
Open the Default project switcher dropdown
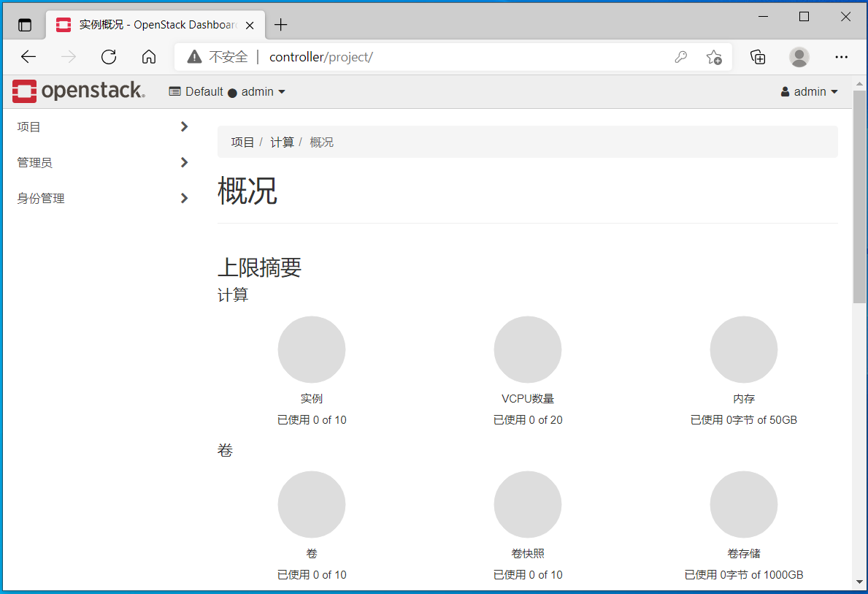coord(227,91)
